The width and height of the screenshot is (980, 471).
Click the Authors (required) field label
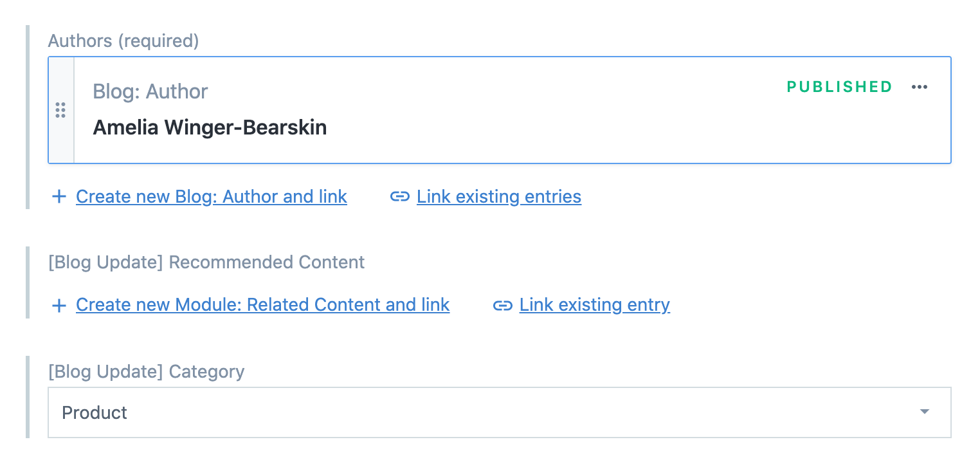(x=122, y=41)
